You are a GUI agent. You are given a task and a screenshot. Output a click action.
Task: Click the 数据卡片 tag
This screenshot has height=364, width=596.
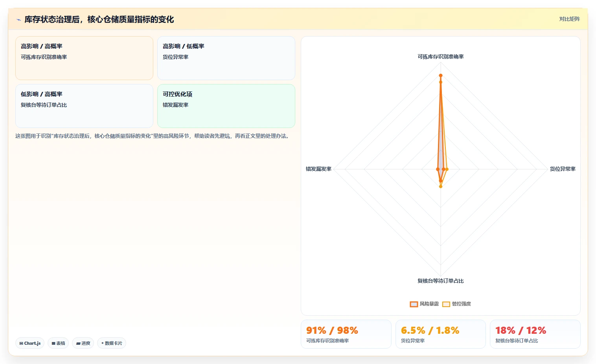coord(112,343)
